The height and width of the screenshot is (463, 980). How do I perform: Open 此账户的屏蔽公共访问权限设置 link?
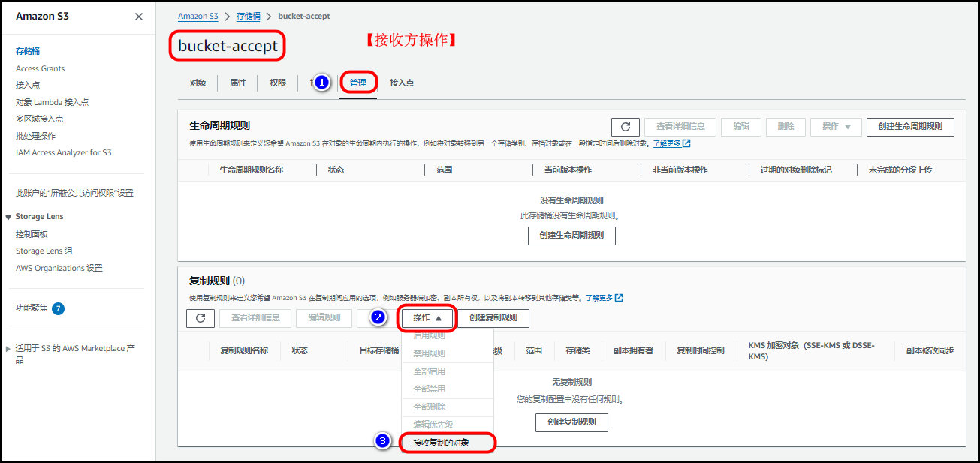(74, 193)
